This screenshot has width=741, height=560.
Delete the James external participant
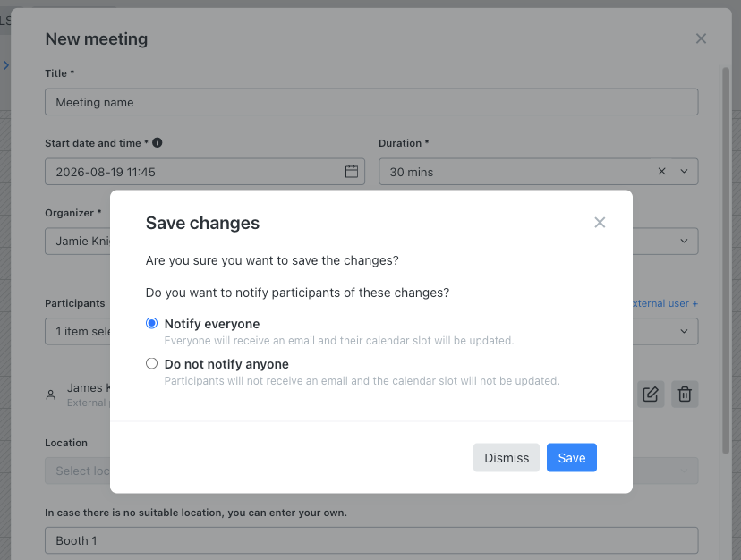[685, 395]
